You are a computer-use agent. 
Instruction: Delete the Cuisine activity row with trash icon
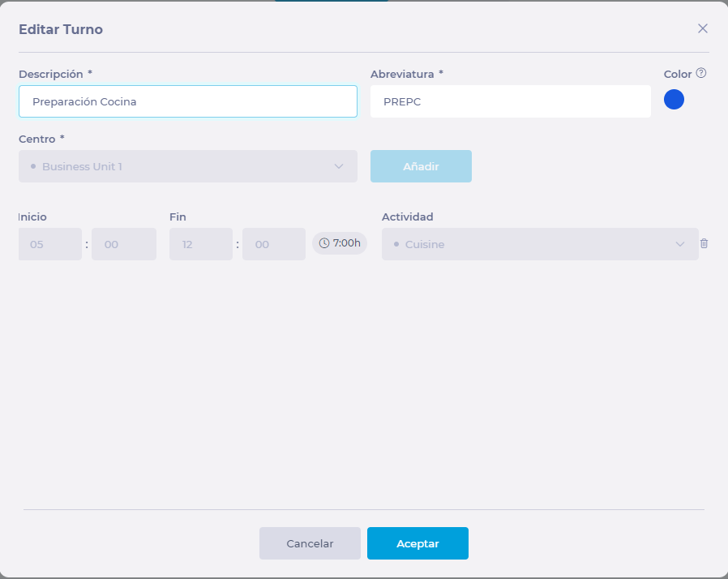[x=704, y=243]
